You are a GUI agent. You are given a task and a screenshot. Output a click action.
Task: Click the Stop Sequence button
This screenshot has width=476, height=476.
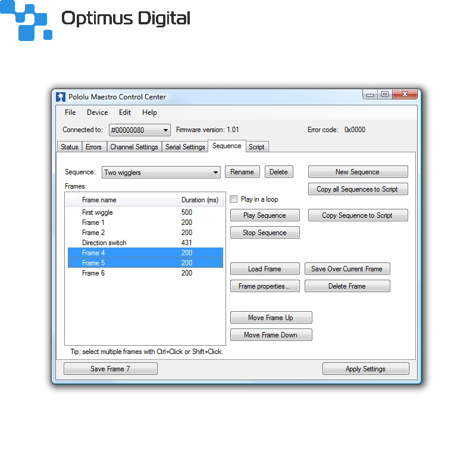click(x=265, y=233)
